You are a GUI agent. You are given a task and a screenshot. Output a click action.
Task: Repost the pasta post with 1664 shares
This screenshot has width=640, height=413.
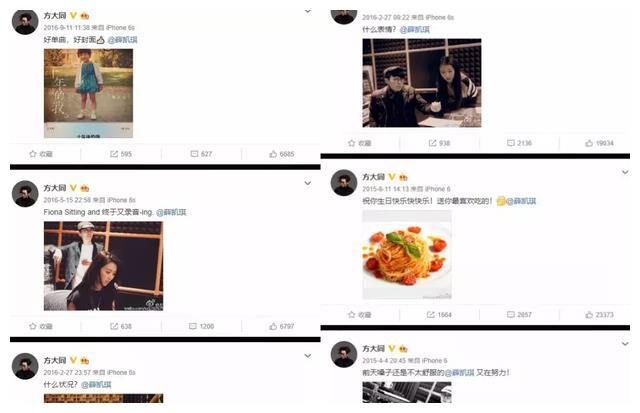click(439, 315)
